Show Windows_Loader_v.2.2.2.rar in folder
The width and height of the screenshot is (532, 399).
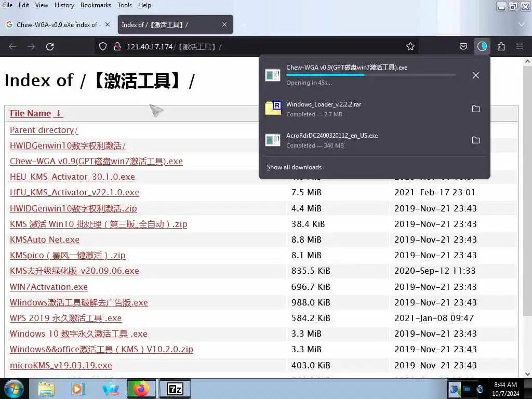[x=476, y=109]
